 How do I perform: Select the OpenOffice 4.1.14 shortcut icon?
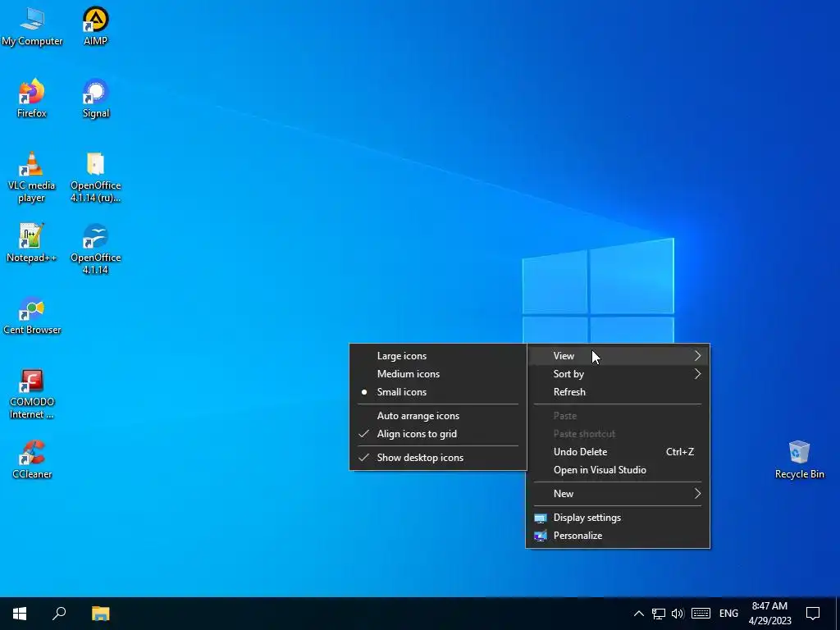coord(95,249)
